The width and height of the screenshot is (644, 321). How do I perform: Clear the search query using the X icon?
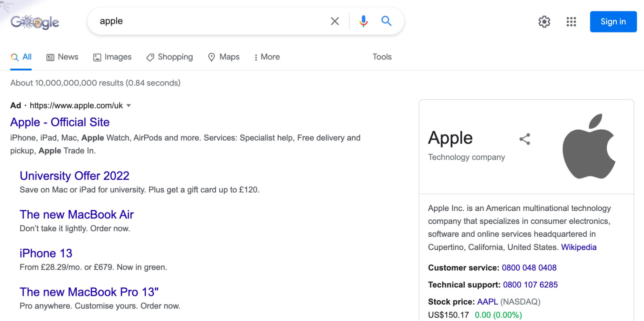pos(334,21)
